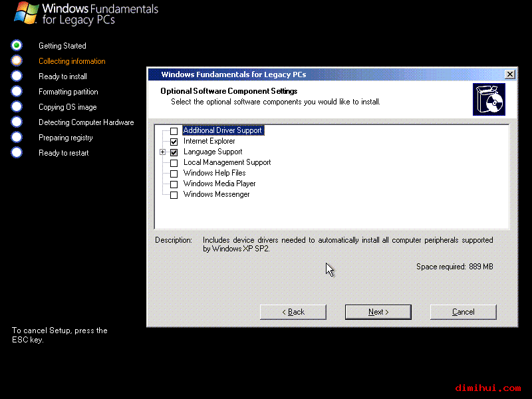Click the Getting Started step indicator
532x399 pixels.
coord(17,45)
